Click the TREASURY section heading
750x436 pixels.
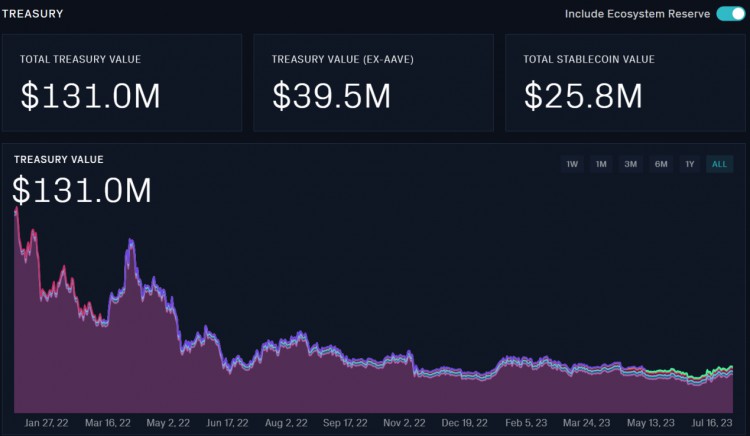[32, 14]
